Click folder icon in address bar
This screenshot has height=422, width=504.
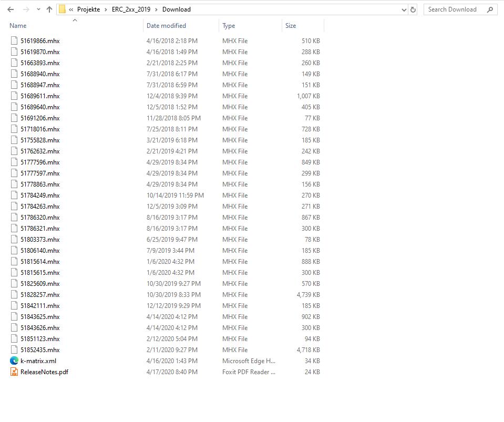63,9
